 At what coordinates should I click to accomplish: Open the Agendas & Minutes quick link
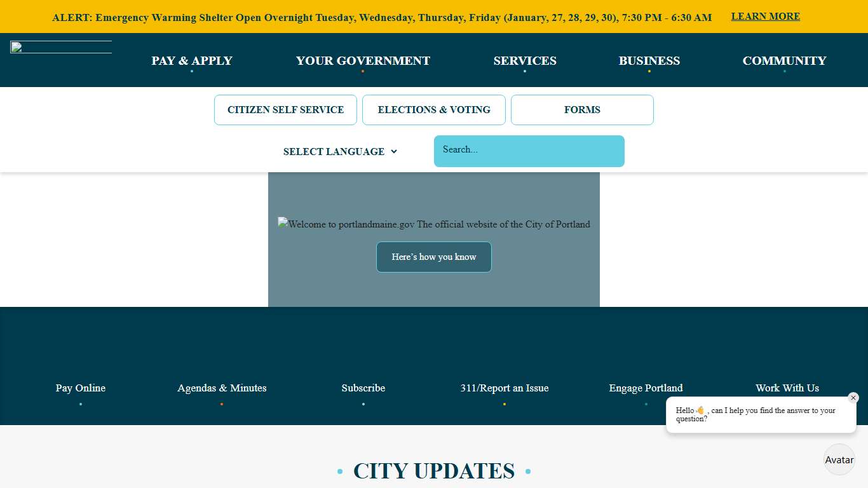click(222, 388)
